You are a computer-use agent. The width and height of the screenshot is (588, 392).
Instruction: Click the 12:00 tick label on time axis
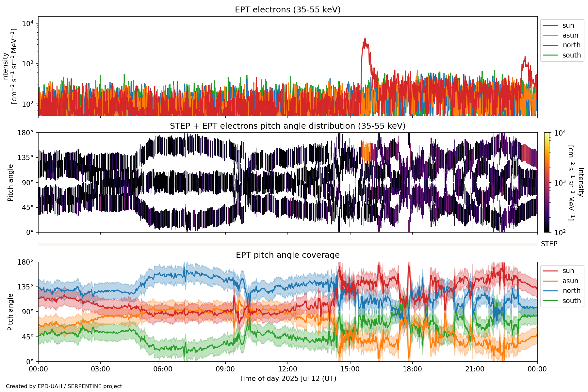coord(287,369)
